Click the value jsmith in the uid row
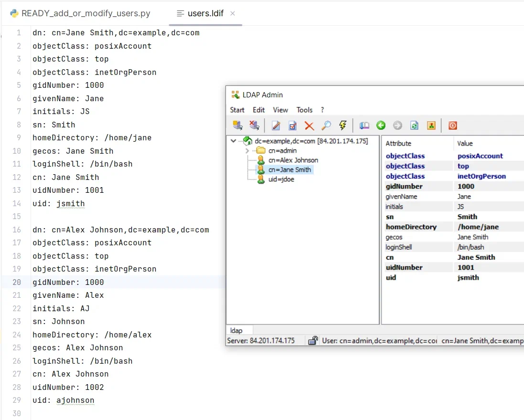Viewport: 524px width, 420px height. (468, 277)
